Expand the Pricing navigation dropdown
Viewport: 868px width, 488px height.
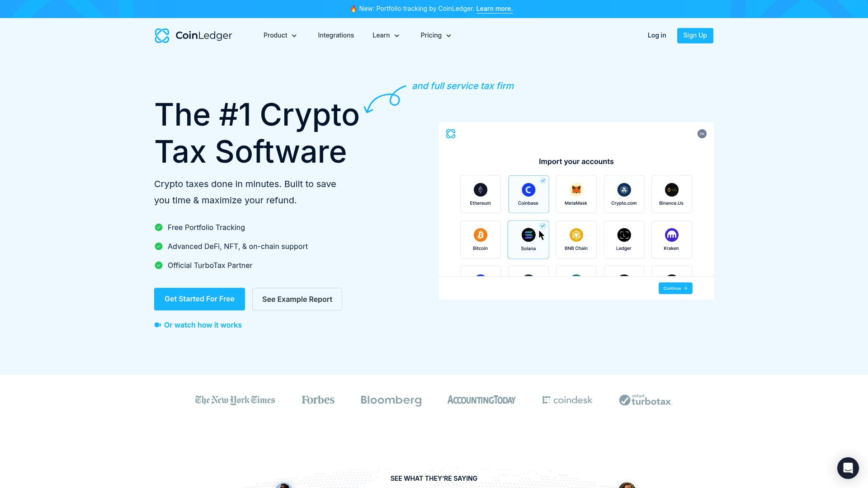pos(436,36)
